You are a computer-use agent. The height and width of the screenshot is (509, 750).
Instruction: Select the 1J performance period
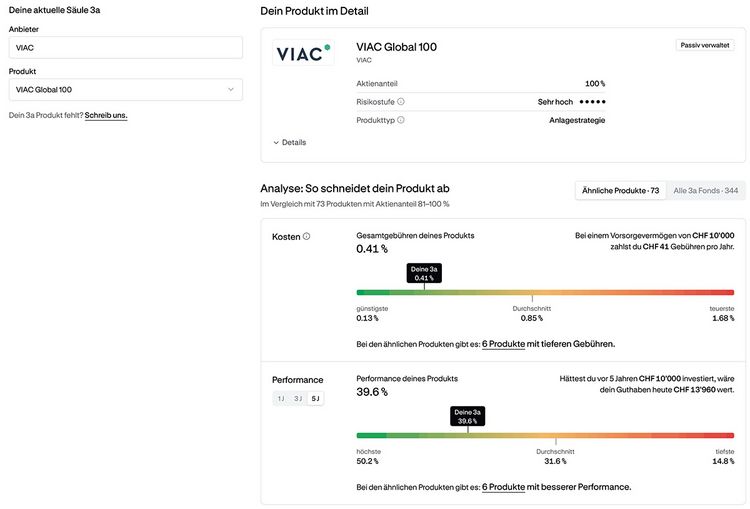[x=281, y=398]
